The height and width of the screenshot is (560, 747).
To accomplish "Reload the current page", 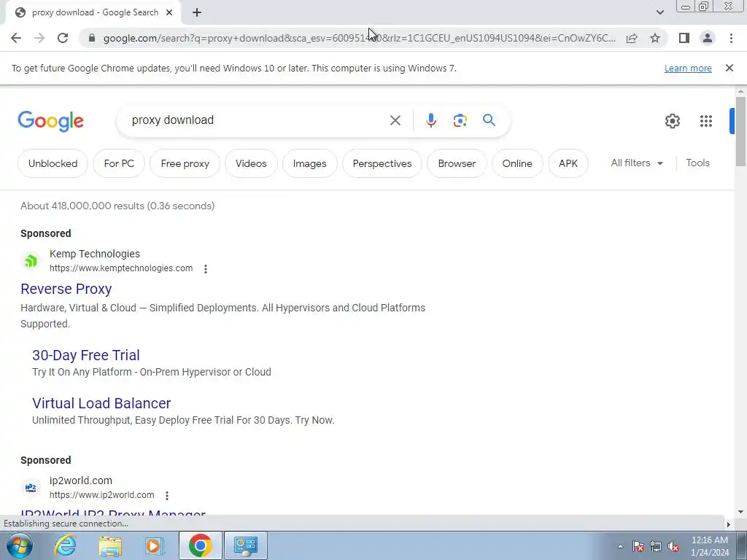I will 63,38.
